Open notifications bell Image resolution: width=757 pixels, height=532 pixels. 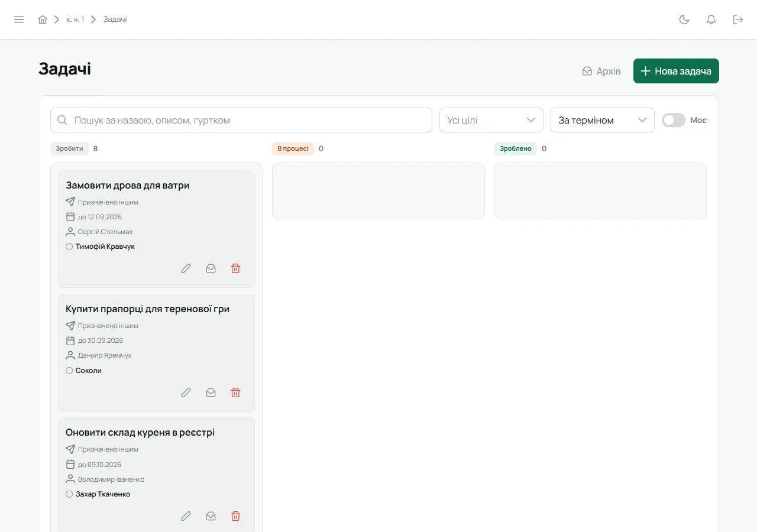[711, 20]
